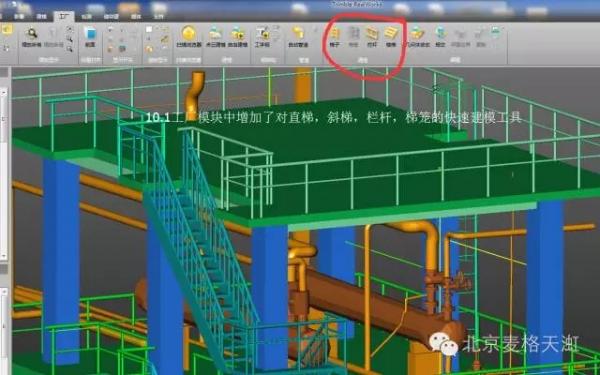
Task: Click the yellow icon at ribbon's far left
Action: 7,30
